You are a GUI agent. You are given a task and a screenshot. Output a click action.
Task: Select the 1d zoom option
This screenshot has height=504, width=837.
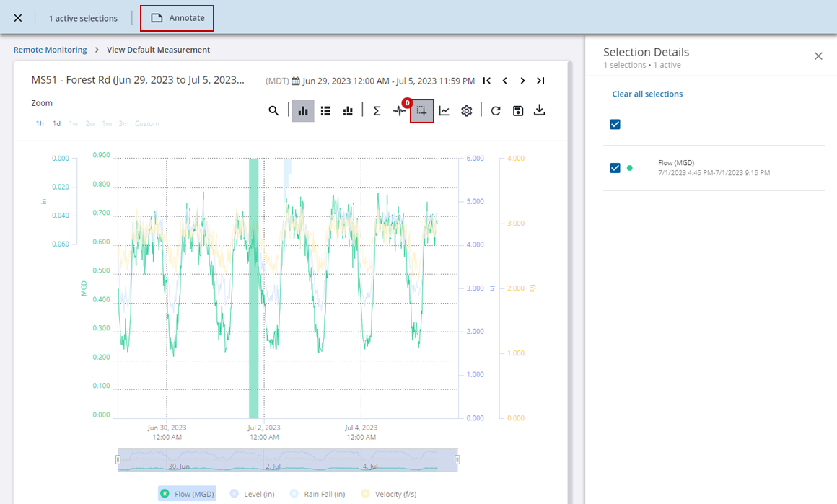(x=56, y=124)
